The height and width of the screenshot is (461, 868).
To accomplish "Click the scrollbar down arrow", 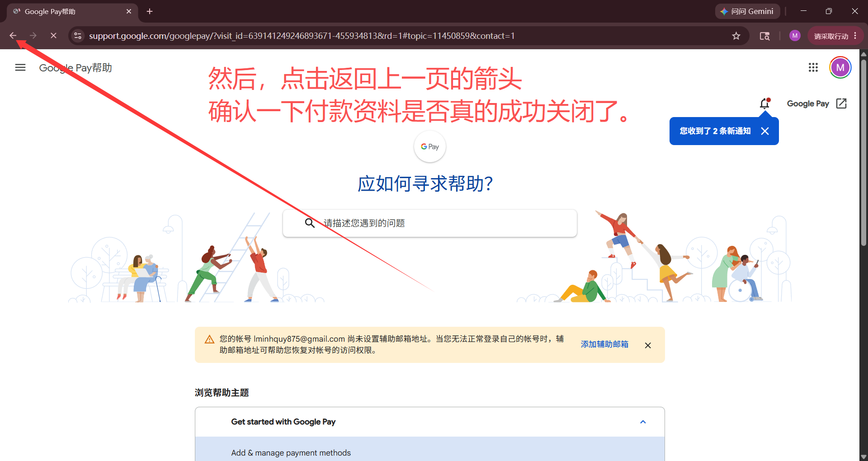I will tap(863, 457).
